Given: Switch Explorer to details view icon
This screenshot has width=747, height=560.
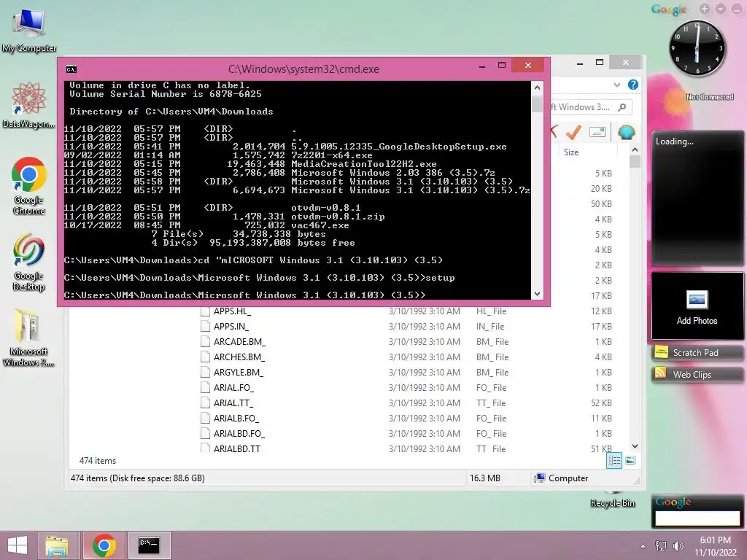Looking at the screenshot, I should (x=614, y=460).
